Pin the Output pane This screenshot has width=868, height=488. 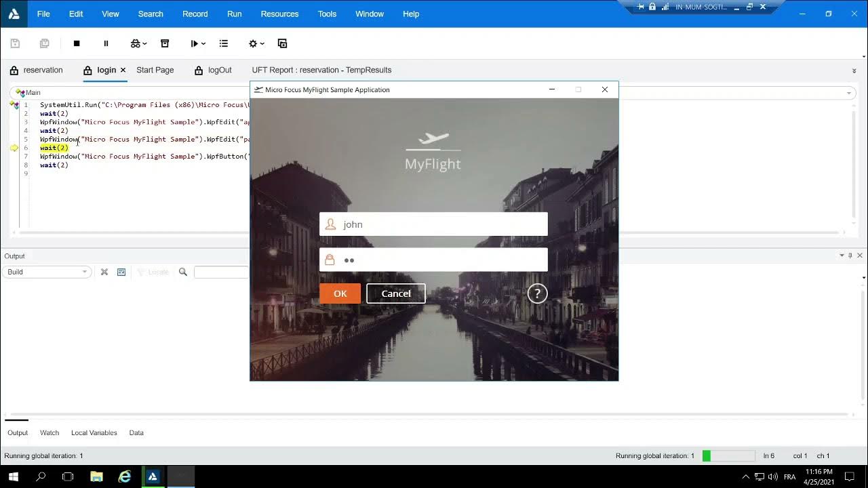pyautogui.click(x=850, y=256)
